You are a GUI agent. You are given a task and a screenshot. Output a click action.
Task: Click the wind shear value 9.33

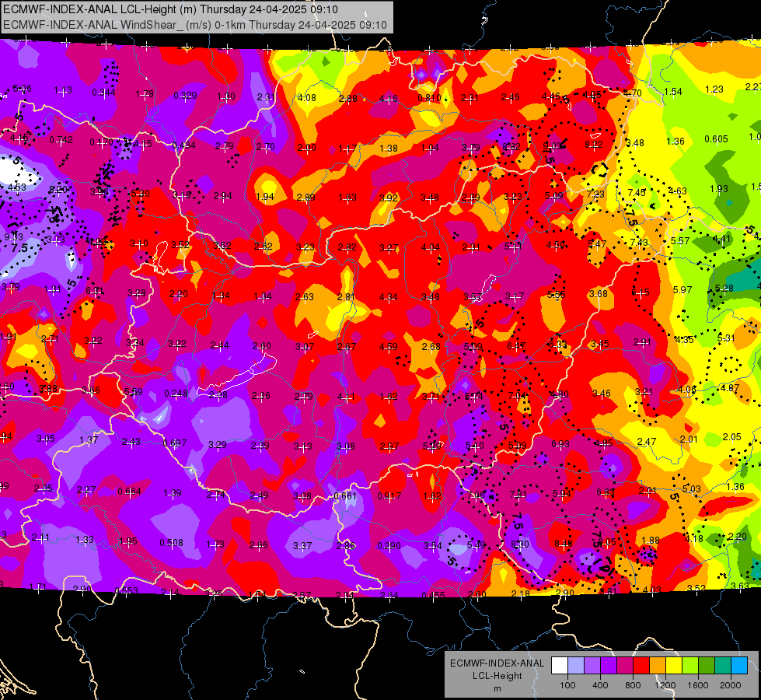click(x=13, y=236)
